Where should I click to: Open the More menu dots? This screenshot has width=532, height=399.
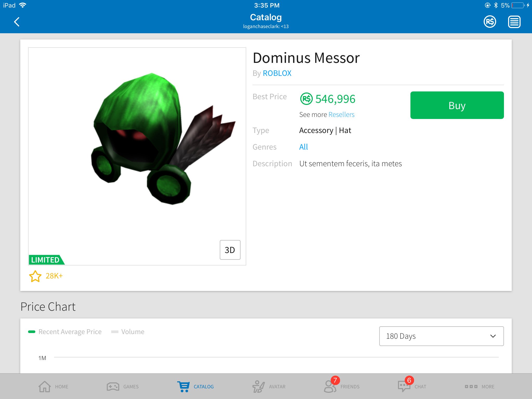pos(471,387)
